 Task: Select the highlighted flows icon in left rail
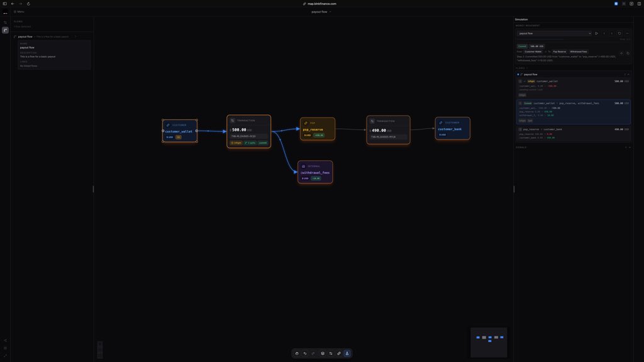5,30
